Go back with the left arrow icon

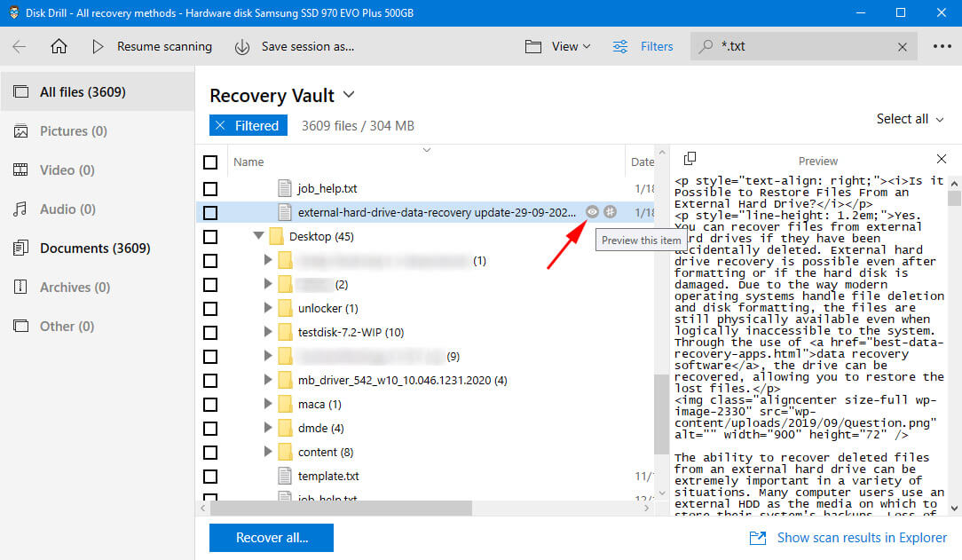click(x=20, y=47)
